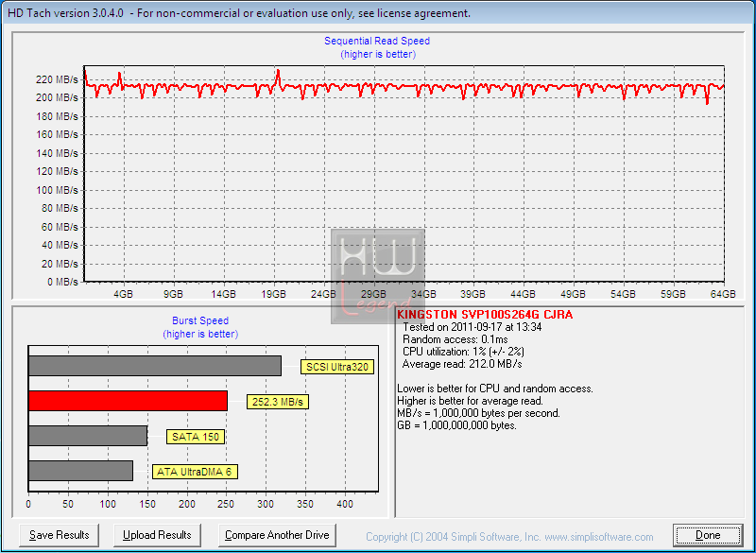Click "MB/s = 1,000,000 bytes per second."
This screenshot has height=553, width=756.
coord(479,413)
